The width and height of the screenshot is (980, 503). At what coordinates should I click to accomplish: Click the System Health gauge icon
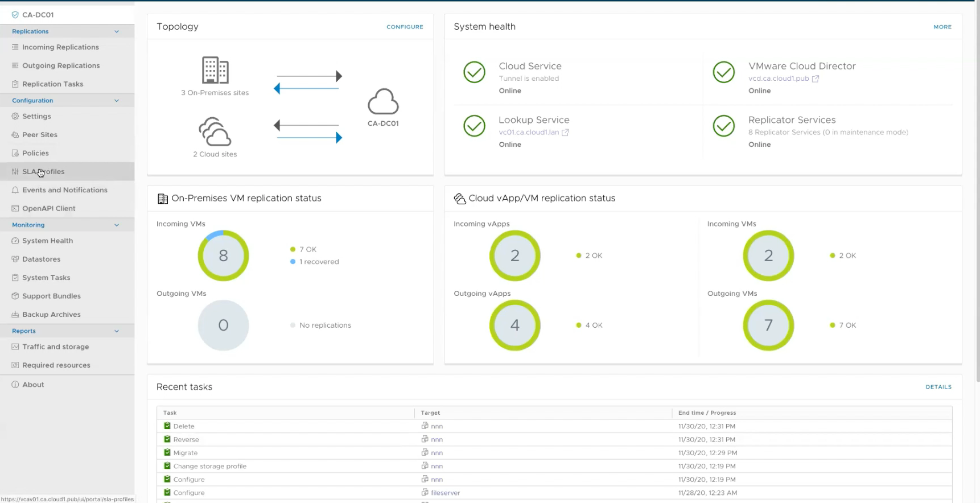(15, 241)
